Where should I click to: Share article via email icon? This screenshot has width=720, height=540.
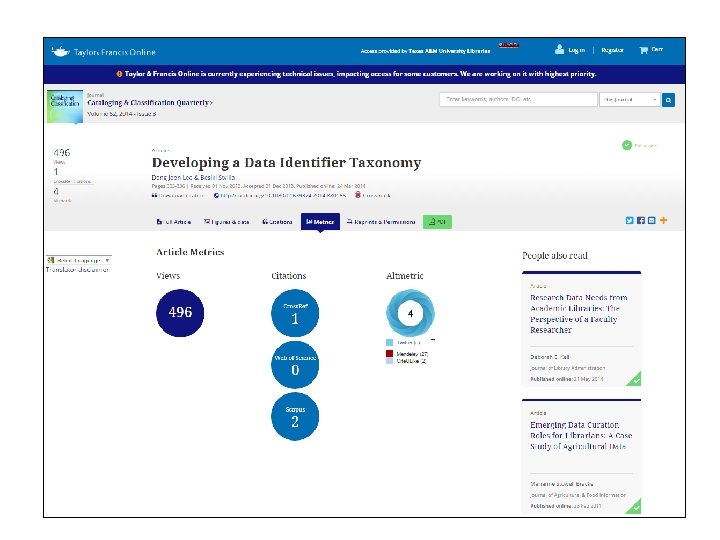652,220
